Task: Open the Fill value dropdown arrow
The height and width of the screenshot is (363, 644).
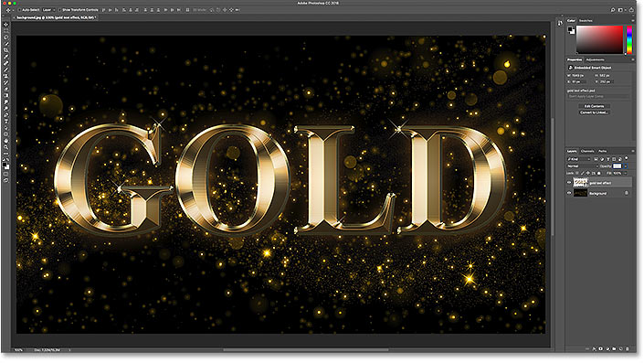Action: [626, 173]
